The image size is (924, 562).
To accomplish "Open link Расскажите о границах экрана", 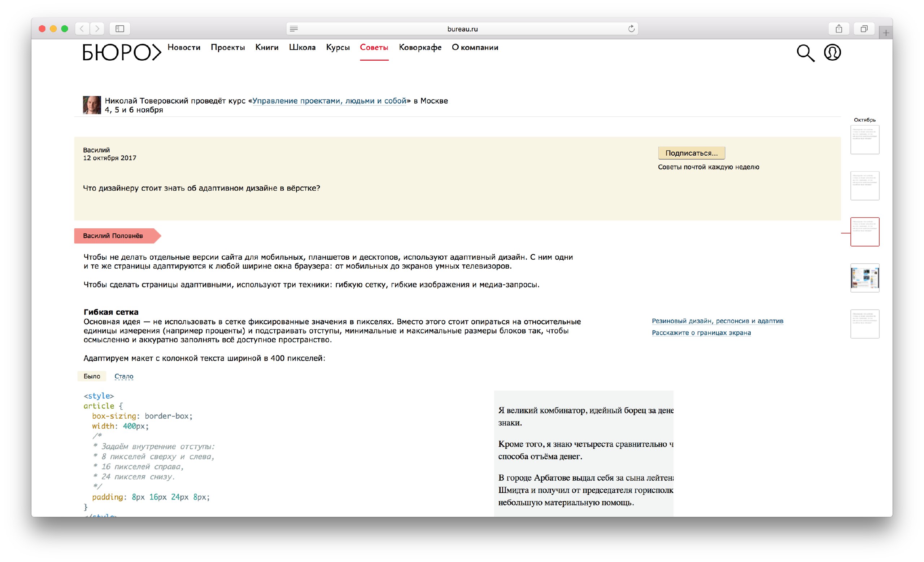I will tap(701, 332).
